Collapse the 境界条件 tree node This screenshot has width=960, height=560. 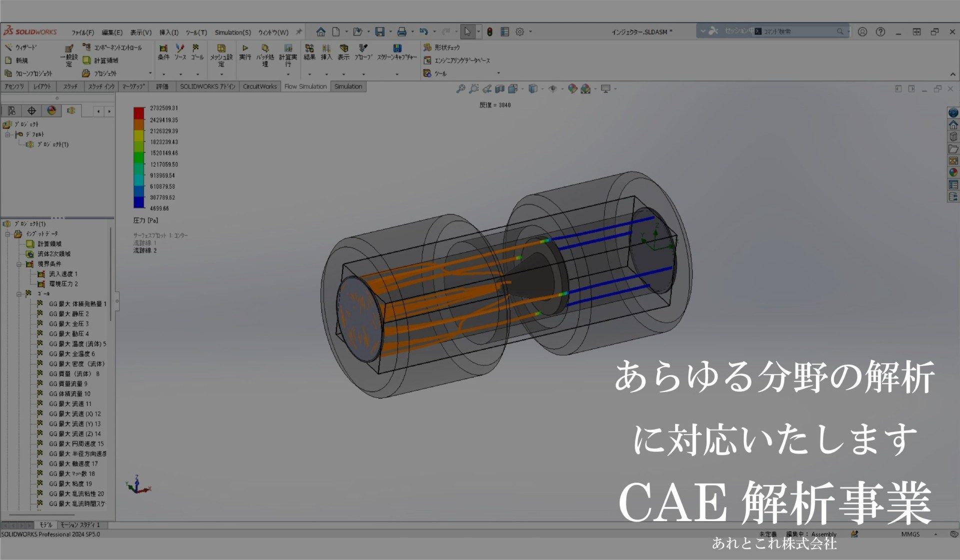coord(19,264)
